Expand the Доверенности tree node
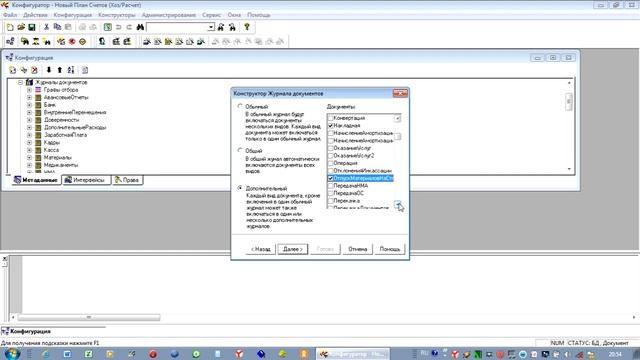Image resolution: width=640 pixels, height=360 pixels. point(29,120)
